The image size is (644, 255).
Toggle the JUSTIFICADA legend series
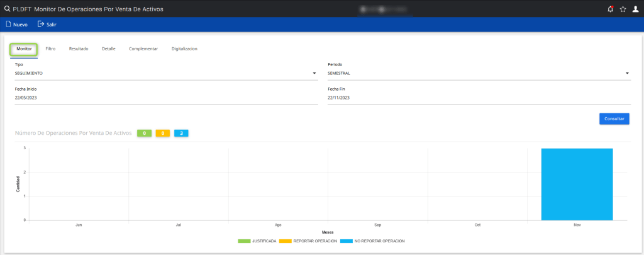click(x=257, y=241)
